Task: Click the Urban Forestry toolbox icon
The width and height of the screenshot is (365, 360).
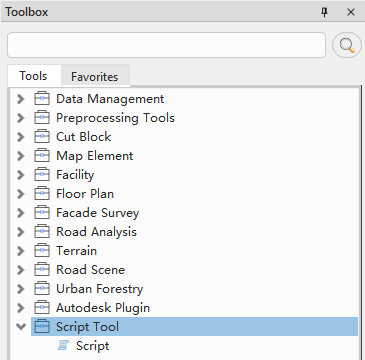Action: [x=42, y=289]
